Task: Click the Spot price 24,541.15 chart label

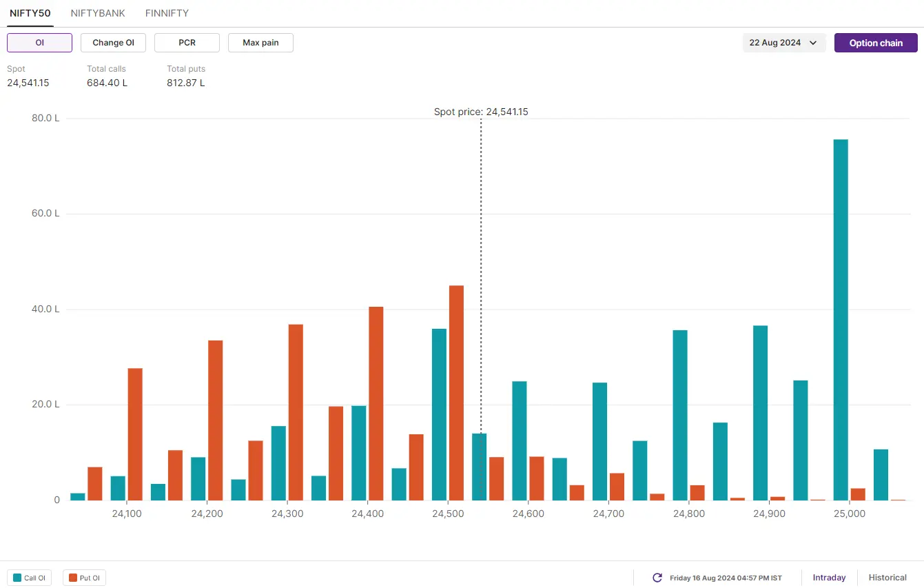Action: coord(481,112)
